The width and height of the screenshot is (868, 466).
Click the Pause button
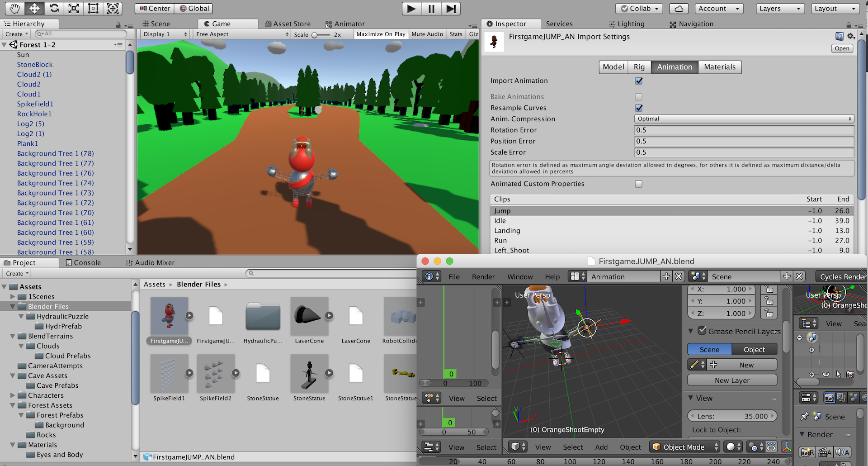click(x=431, y=9)
